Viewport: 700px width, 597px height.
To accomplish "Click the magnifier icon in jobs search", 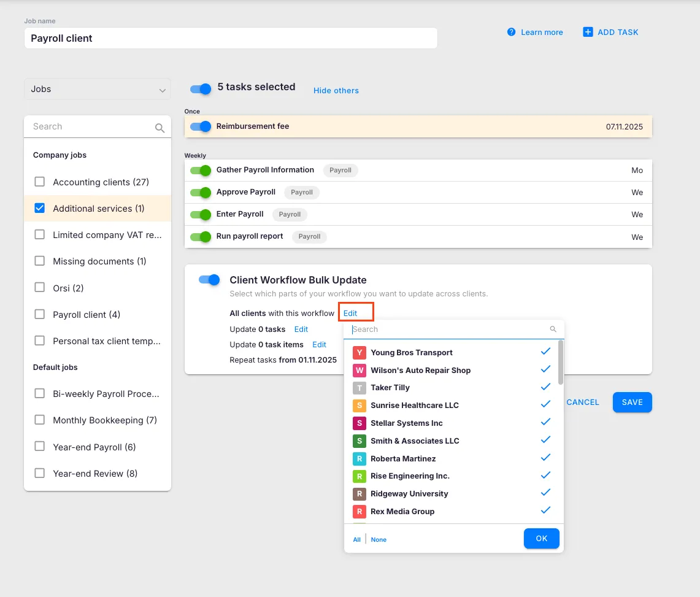I will click(160, 128).
